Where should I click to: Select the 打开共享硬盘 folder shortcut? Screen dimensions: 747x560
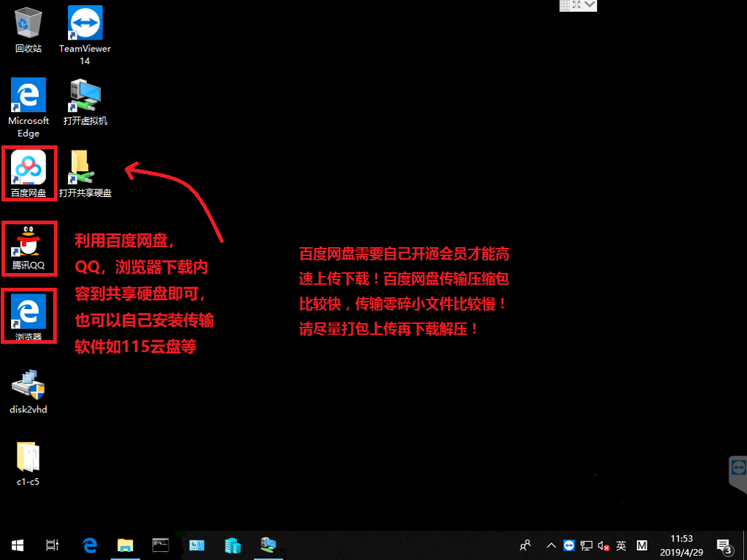86,174
